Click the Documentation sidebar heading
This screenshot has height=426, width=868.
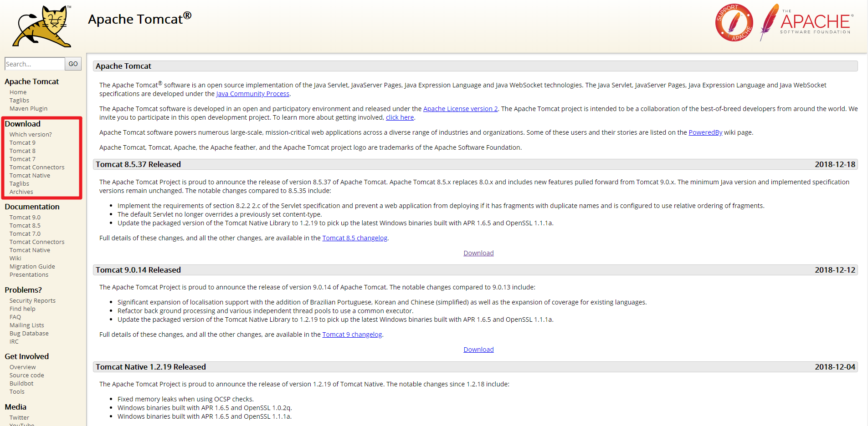pyautogui.click(x=32, y=207)
